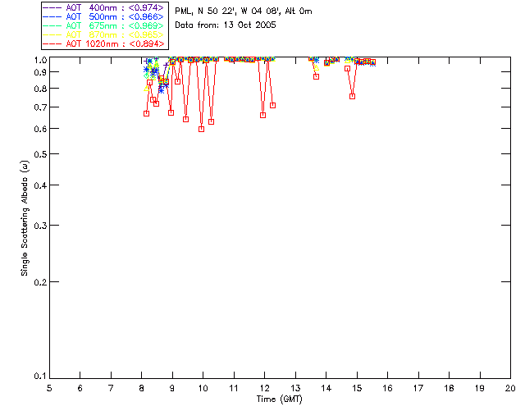Click the x-axis tick label '8'

142,388
